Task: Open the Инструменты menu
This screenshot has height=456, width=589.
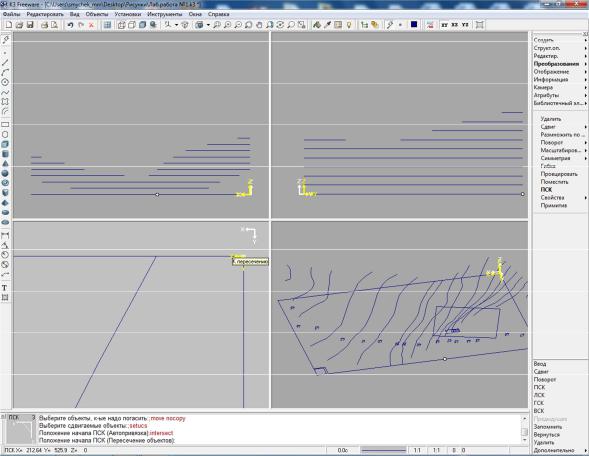Action: [x=165, y=14]
